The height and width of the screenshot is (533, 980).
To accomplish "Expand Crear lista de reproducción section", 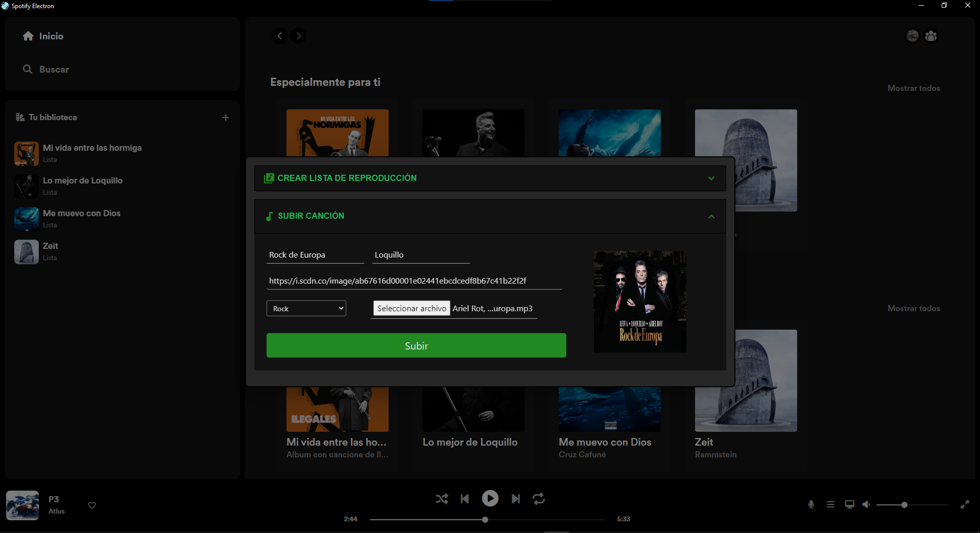I will pyautogui.click(x=490, y=178).
